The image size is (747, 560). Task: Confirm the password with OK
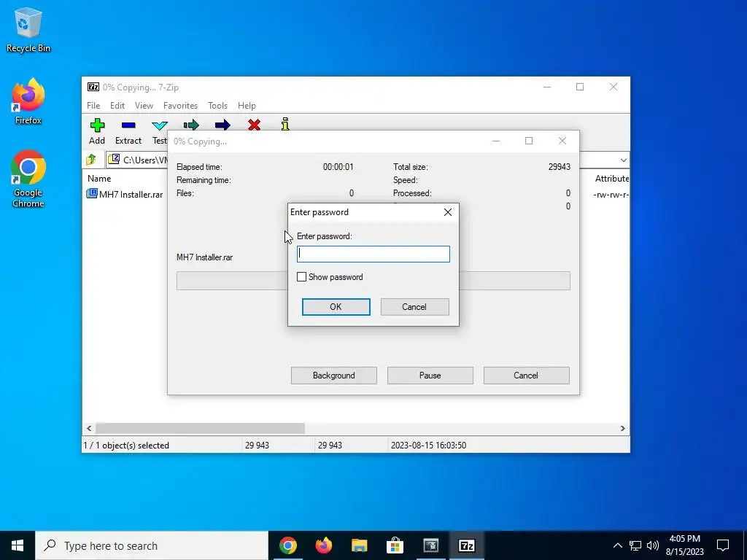pyautogui.click(x=336, y=307)
